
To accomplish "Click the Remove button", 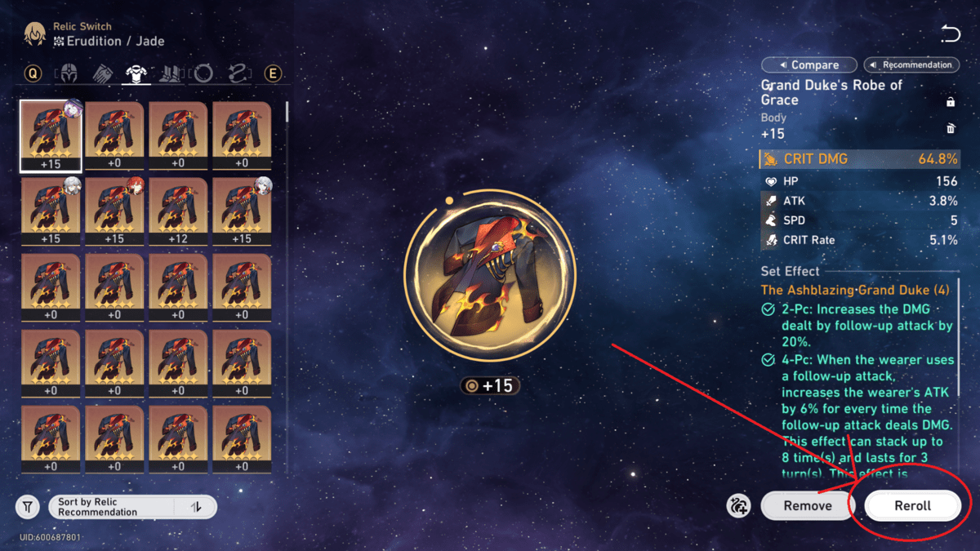I will (808, 505).
